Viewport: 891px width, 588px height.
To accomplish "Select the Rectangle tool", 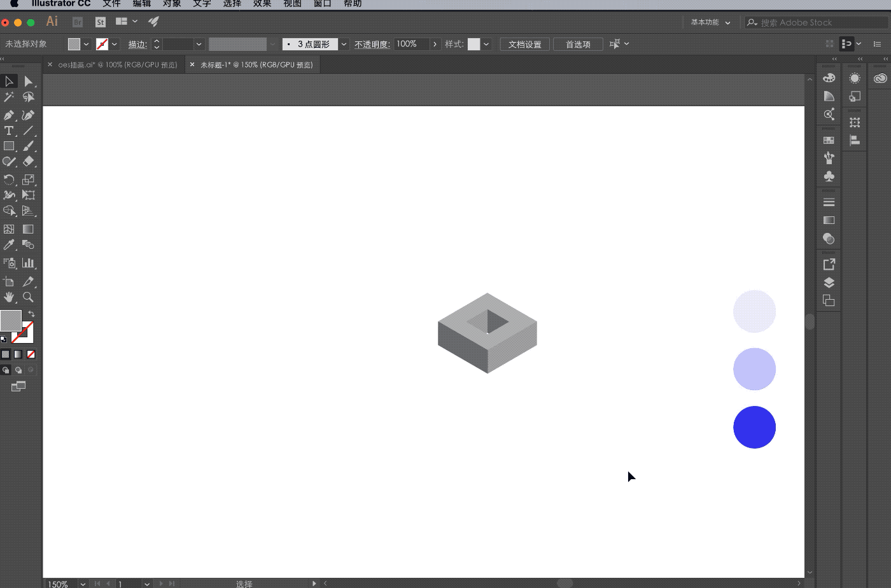I will [x=9, y=146].
